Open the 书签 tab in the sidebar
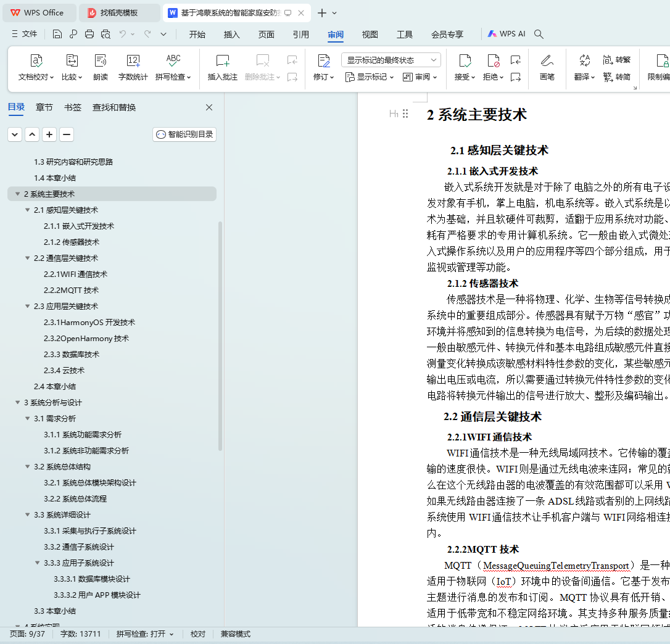670x644 pixels. click(72, 107)
